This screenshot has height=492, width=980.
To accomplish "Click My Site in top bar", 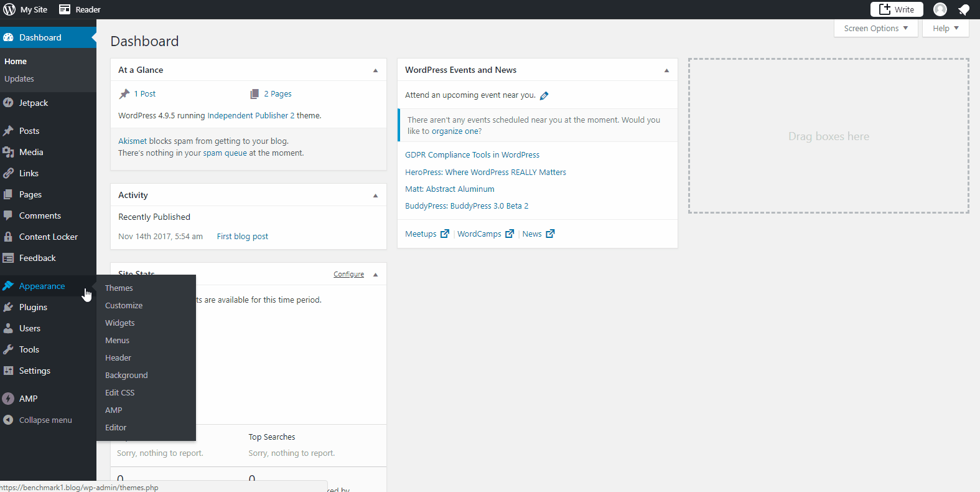I will [x=34, y=9].
